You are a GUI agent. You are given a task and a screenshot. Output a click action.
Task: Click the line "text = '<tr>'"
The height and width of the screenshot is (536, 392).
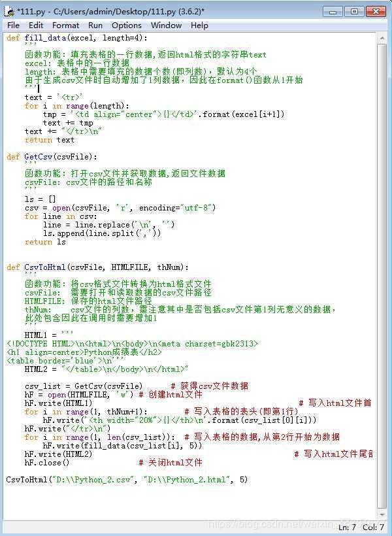[54, 97]
